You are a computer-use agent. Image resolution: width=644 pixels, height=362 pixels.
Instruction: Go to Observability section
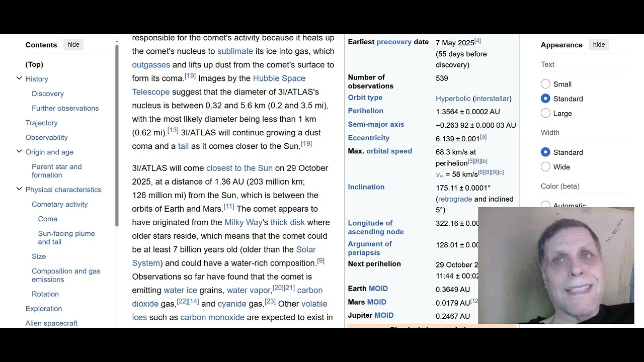[47, 137]
